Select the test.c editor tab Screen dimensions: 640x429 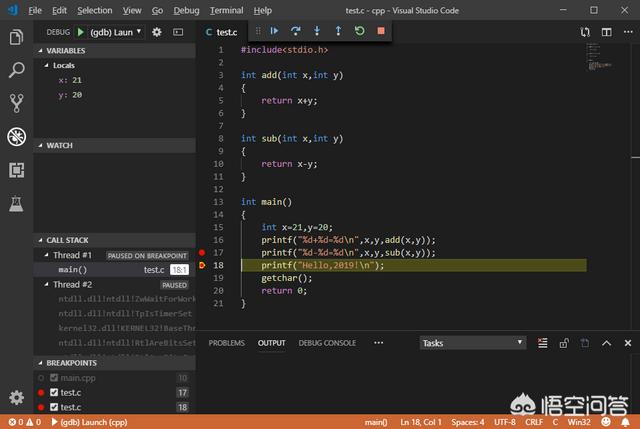222,32
